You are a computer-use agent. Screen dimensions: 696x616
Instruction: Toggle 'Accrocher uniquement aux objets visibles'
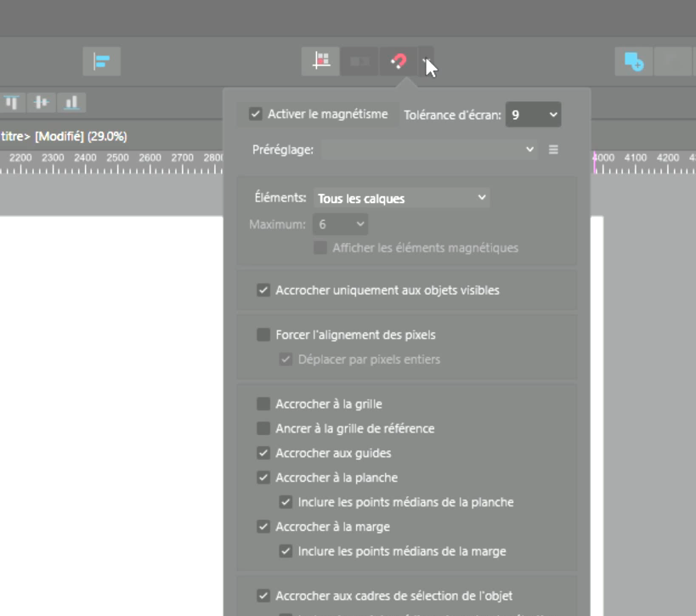(x=263, y=291)
